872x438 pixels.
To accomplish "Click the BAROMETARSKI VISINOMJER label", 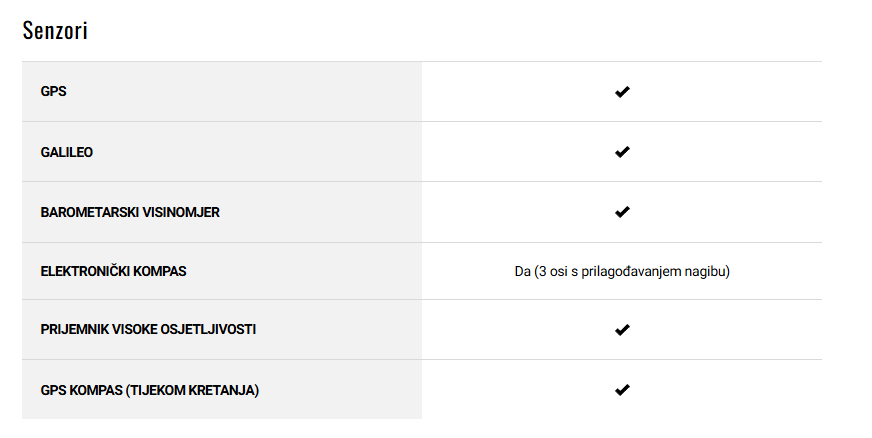I will pos(130,212).
